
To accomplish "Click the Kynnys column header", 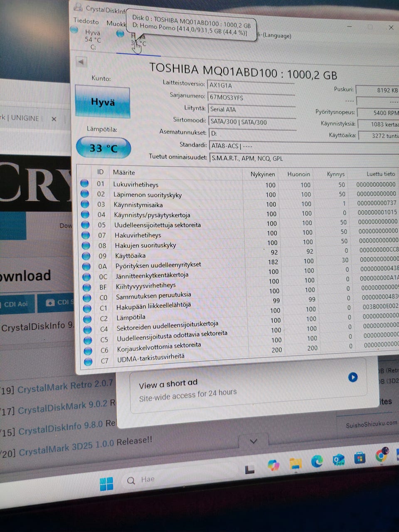I will coord(335,174).
